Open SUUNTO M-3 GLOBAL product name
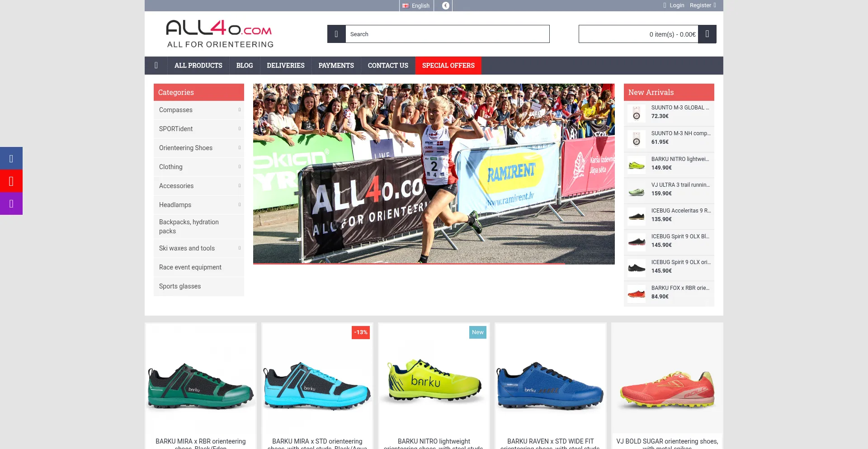This screenshot has height=449, width=868. pos(680,108)
